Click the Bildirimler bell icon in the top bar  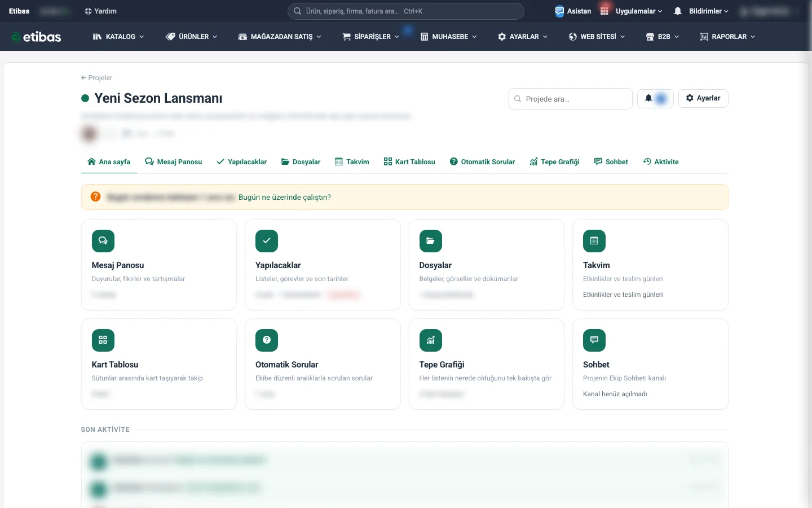pos(678,11)
